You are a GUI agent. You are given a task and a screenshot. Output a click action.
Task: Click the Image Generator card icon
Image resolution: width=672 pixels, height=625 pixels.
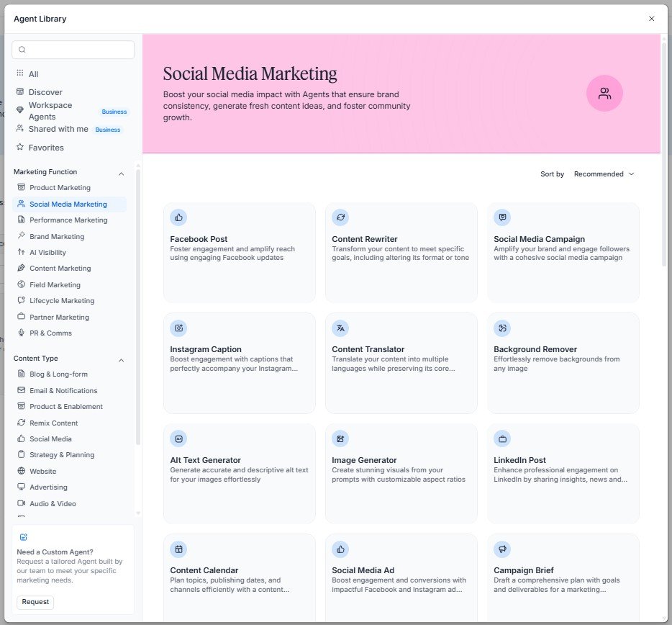[340, 439]
